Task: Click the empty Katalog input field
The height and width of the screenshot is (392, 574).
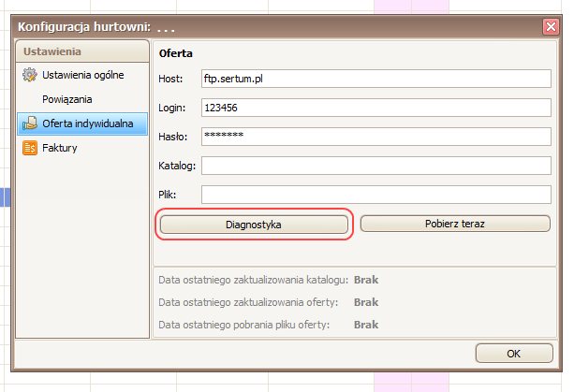Action: click(x=375, y=166)
